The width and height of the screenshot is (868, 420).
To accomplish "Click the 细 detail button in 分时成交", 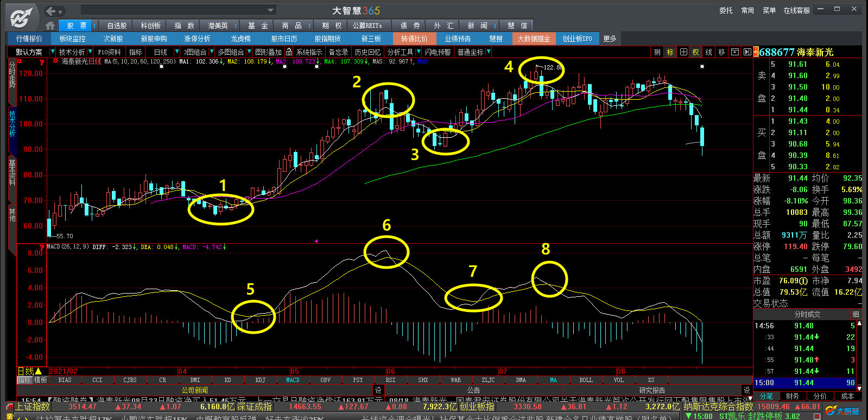I will [x=856, y=314].
